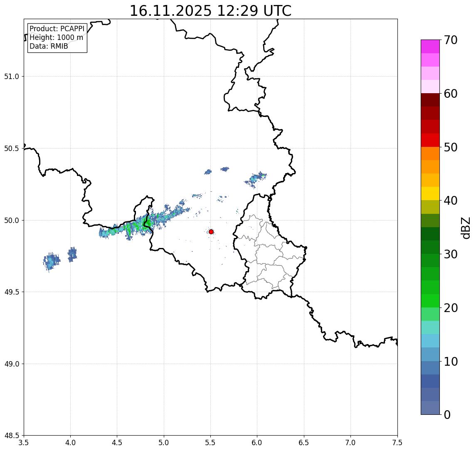Click the colorbar tick label 20
The width and height of the screenshot is (476, 451).
pyautogui.click(x=451, y=308)
